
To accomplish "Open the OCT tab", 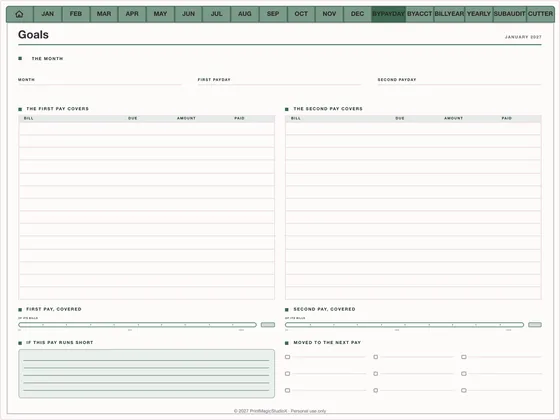I will (301, 14).
